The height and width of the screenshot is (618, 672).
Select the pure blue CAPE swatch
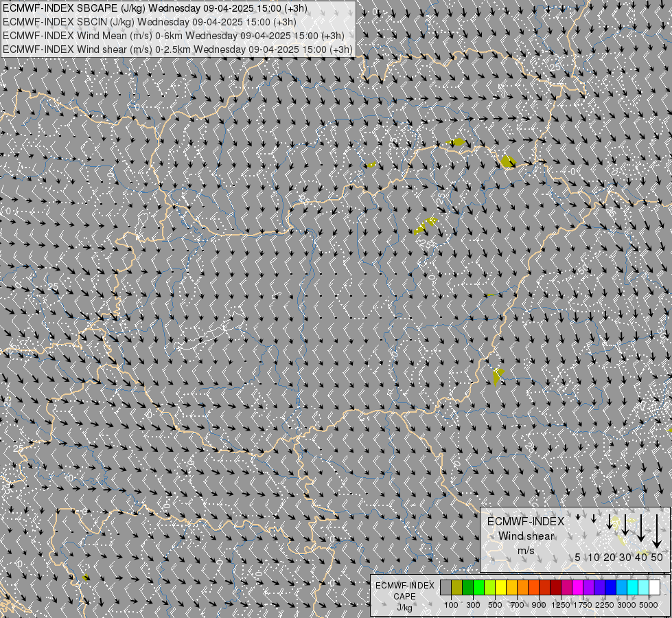(611, 588)
